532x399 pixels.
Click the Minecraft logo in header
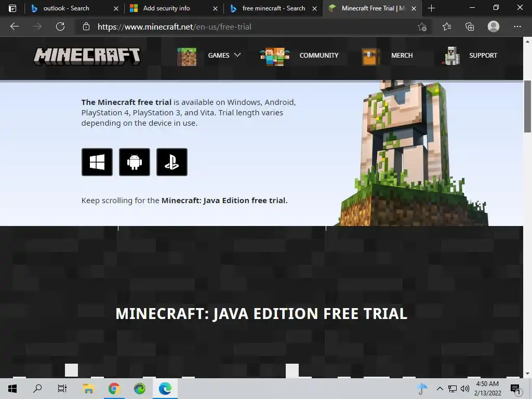87,56
